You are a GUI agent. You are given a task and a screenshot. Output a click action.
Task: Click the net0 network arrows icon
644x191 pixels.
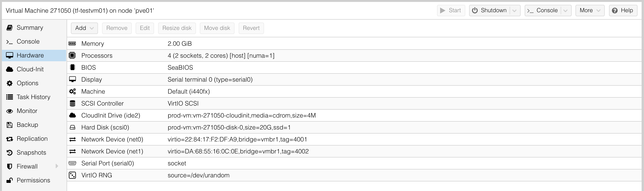[73, 139]
